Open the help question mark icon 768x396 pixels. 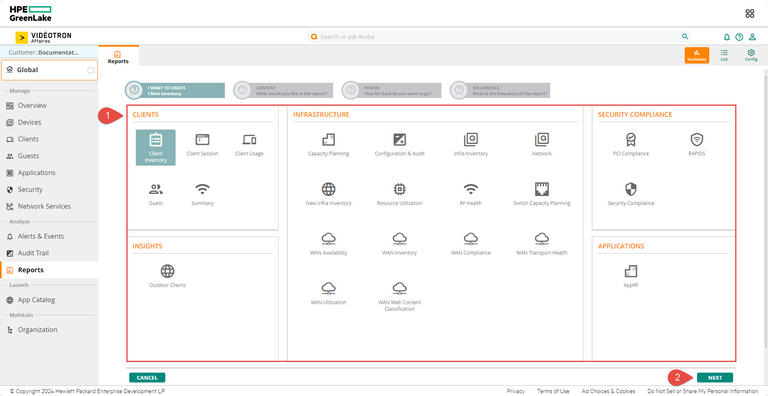[739, 37]
